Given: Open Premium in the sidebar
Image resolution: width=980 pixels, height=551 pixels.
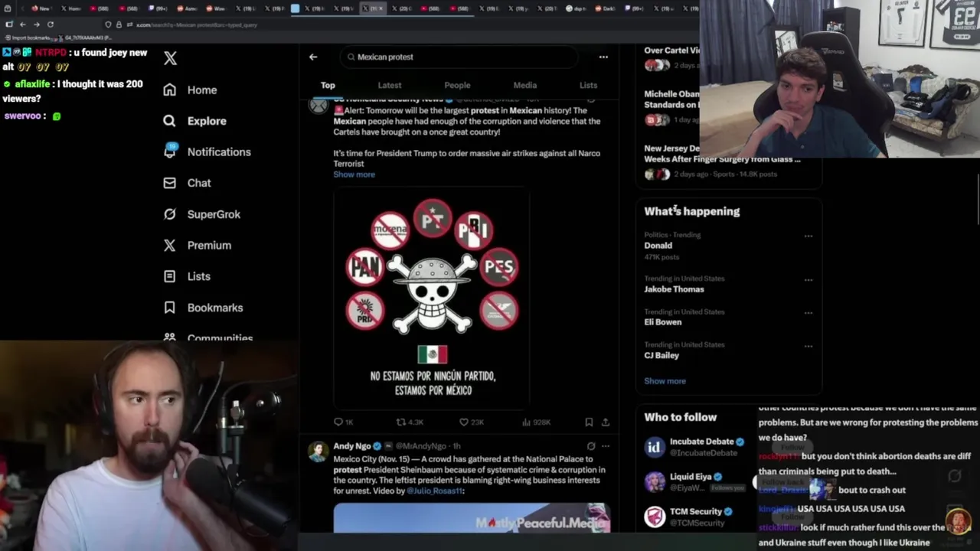Looking at the screenshot, I should [x=209, y=246].
